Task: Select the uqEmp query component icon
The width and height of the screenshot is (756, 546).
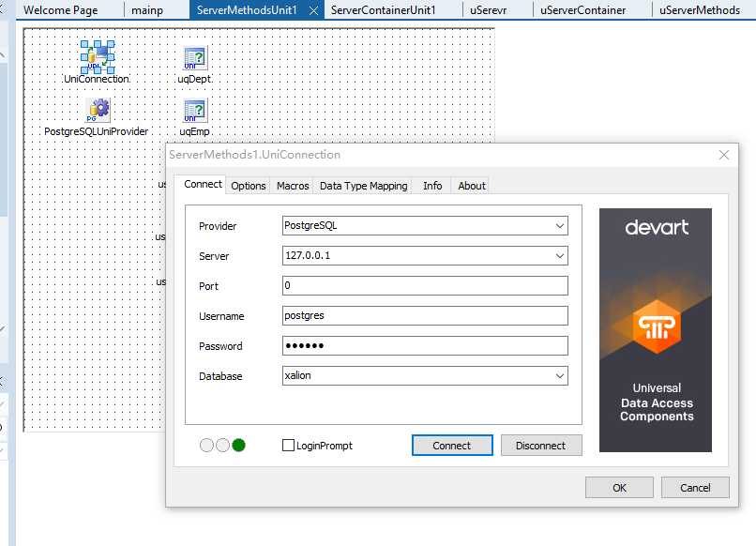Action: pyautogui.click(x=195, y=111)
